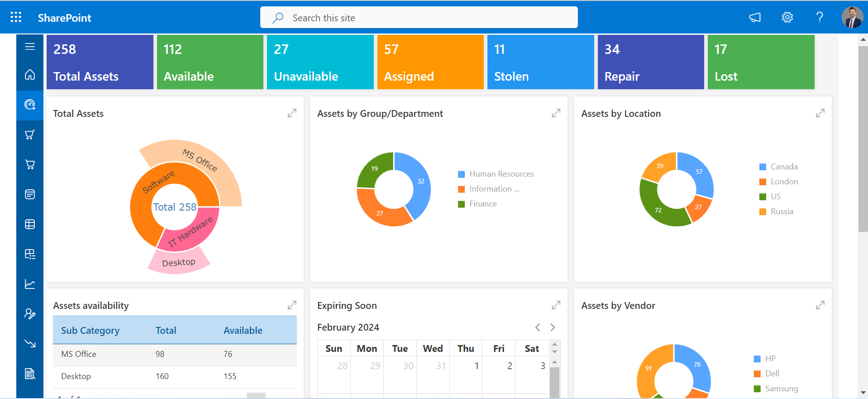Open the 57 Assigned tile
The height and width of the screenshot is (399, 868).
pos(430,62)
